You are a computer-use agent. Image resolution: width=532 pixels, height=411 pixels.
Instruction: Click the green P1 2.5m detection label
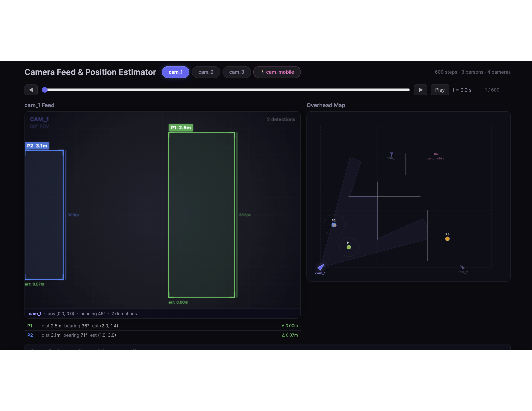pyautogui.click(x=181, y=128)
